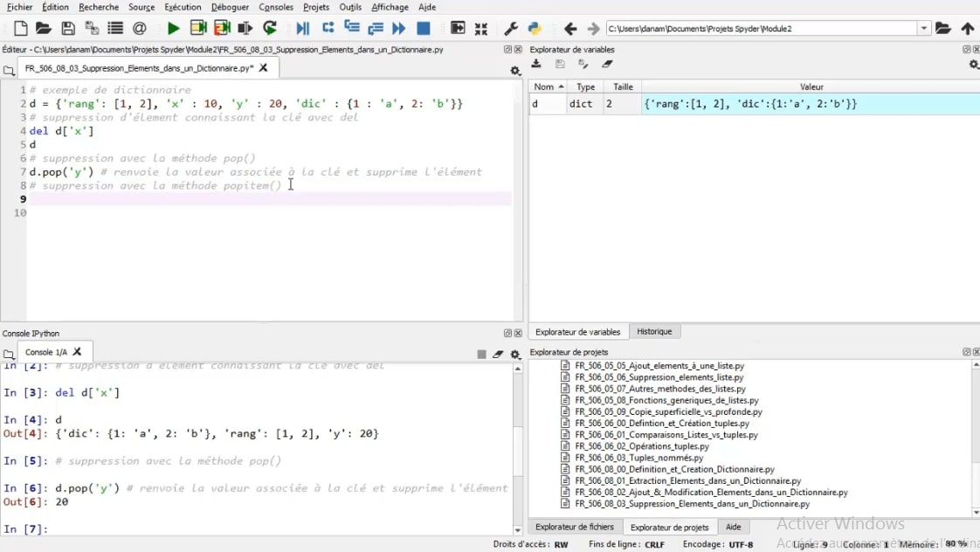Toggle maximize current pane
Image resolution: width=980 pixels, height=552 pixels.
(x=458, y=29)
